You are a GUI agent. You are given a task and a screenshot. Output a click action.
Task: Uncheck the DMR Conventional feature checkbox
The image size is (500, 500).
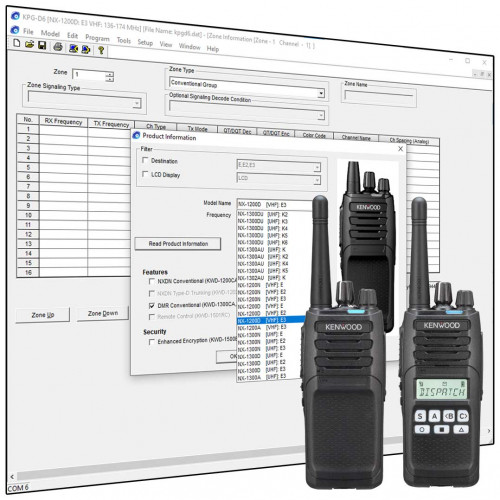[152, 305]
